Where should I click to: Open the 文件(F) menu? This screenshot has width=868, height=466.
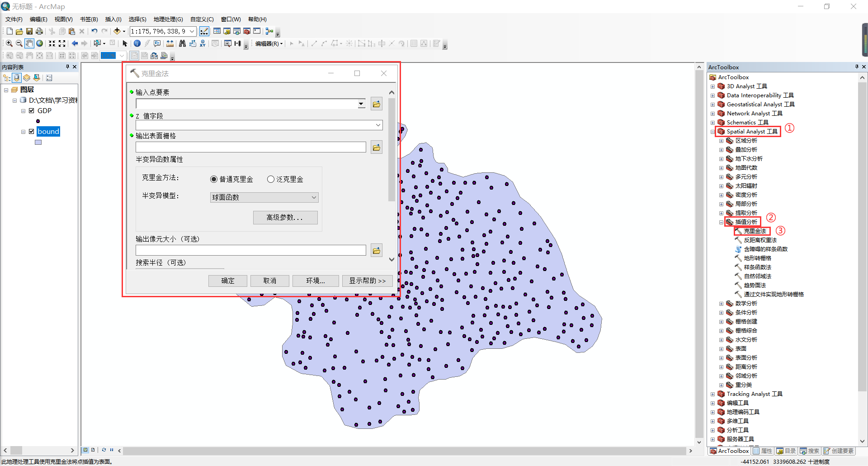[14, 19]
